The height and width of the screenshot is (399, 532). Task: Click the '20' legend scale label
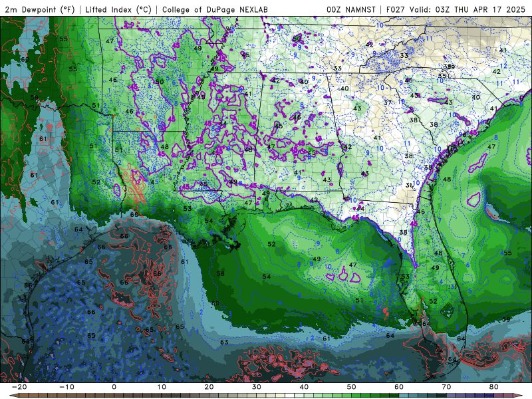pyautogui.click(x=209, y=387)
